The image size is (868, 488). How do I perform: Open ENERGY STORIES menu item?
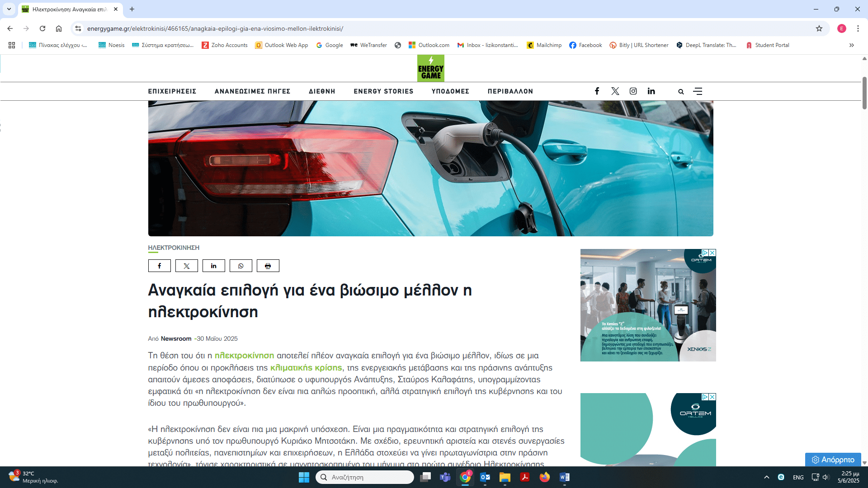[383, 91]
